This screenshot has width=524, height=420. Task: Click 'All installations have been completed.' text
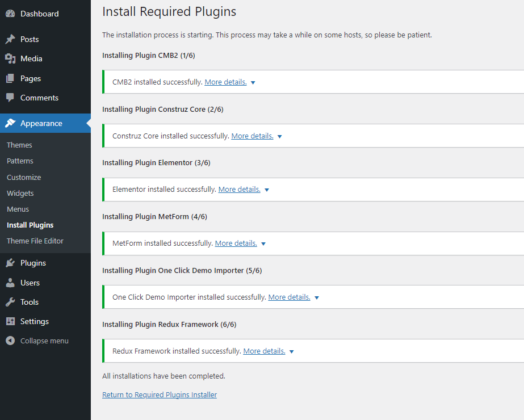click(x=164, y=376)
